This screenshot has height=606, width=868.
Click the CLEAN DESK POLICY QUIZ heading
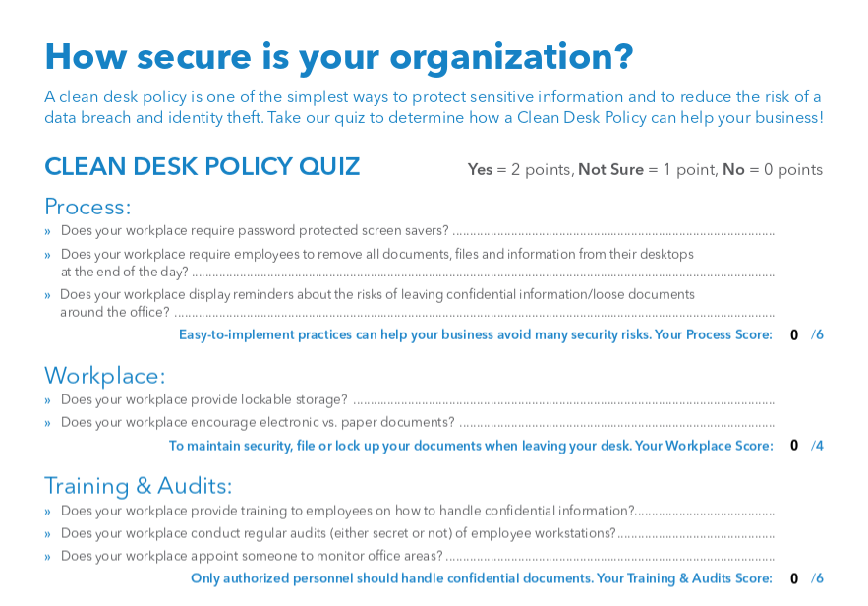tap(202, 167)
